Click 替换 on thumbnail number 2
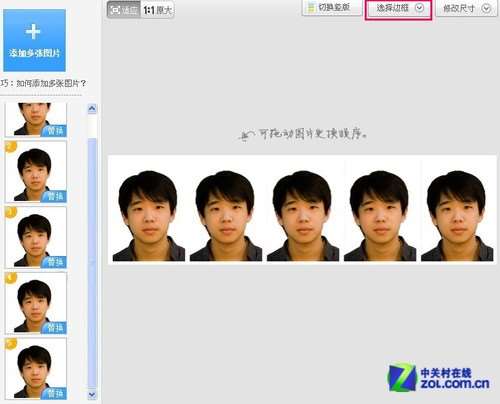 54,196
